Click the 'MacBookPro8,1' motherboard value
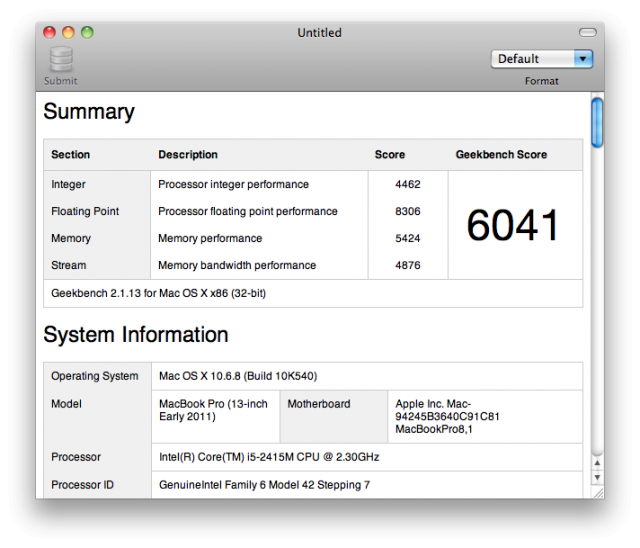This screenshot has height=548, width=640. coord(433,429)
